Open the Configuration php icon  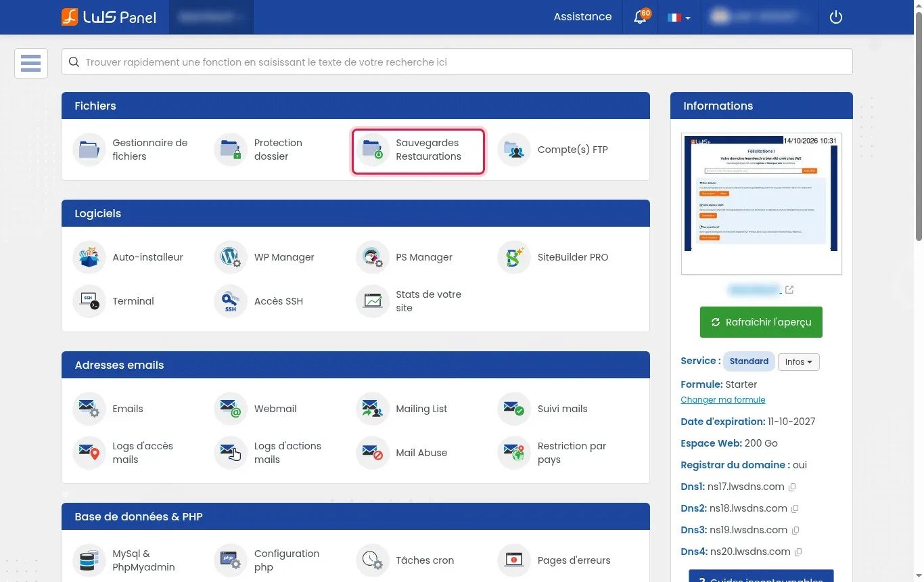coord(231,560)
